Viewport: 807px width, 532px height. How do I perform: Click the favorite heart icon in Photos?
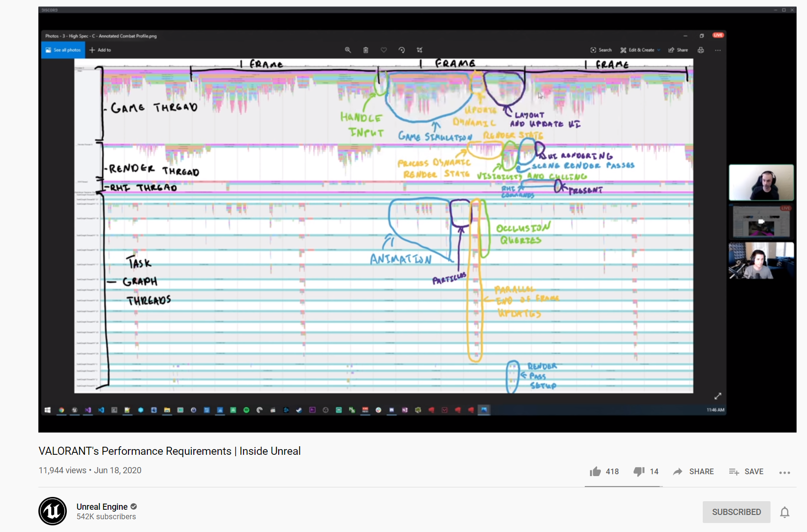384,50
